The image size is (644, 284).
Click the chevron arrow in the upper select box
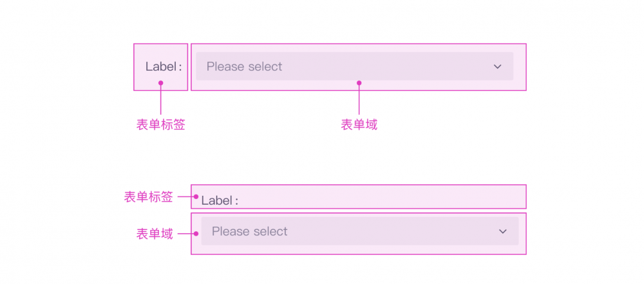[x=497, y=66]
